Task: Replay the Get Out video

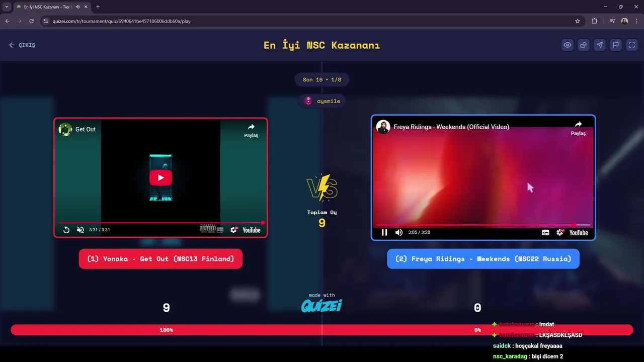Action: pyautogui.click(x=66, y=230)
